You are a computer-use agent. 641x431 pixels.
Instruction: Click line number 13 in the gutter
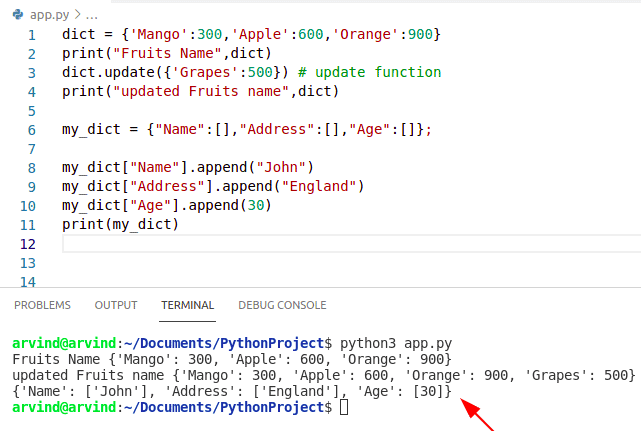[x=28, y=263]
